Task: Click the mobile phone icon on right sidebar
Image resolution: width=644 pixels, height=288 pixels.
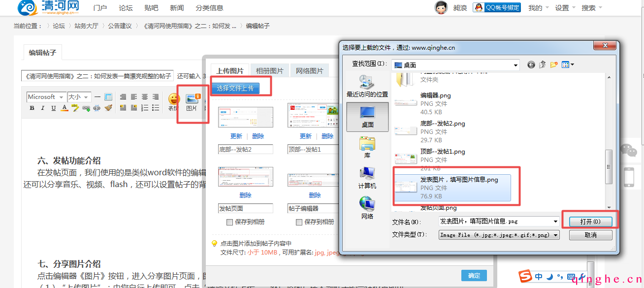Action: 629,177
